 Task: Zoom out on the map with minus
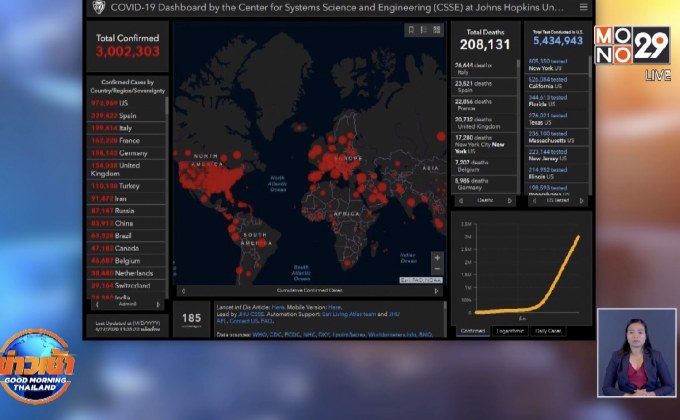pyautogui.click(x=437, y=269)
